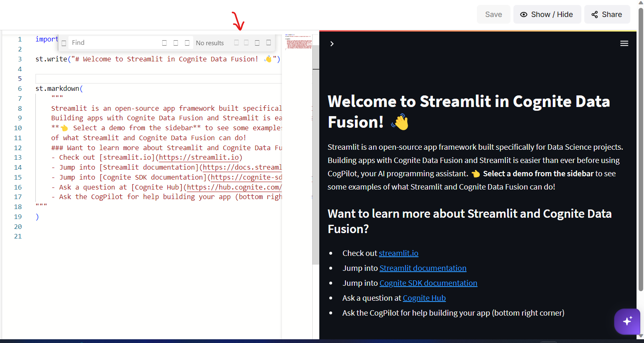Click the page scrollbar's up arrow
The height and width of the screenshot is (343, 644).
tap(641, 2)
